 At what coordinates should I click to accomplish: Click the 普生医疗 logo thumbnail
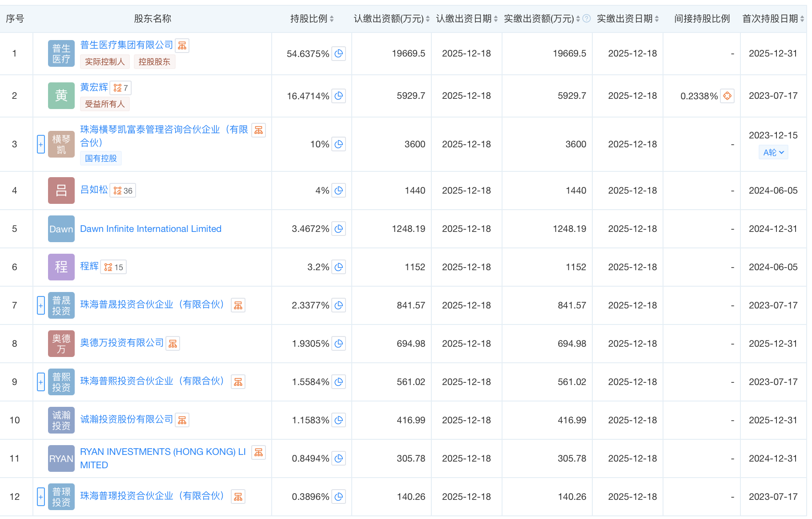point(61,53)
